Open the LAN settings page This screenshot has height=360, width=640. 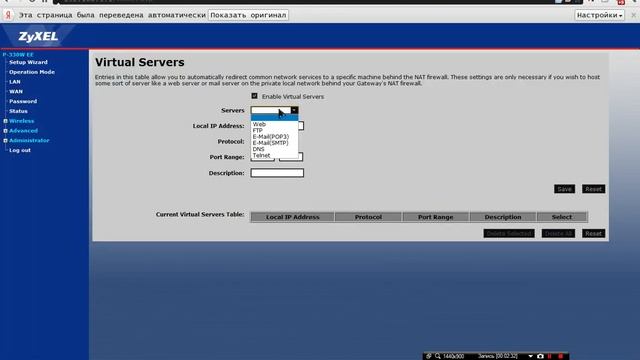tap(15, 82)
